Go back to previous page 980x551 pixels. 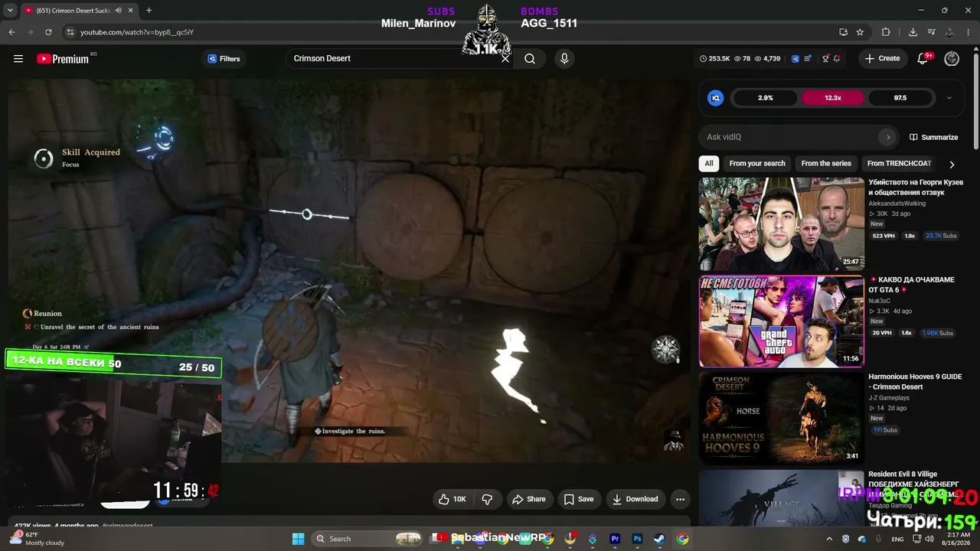pos(11,32)
